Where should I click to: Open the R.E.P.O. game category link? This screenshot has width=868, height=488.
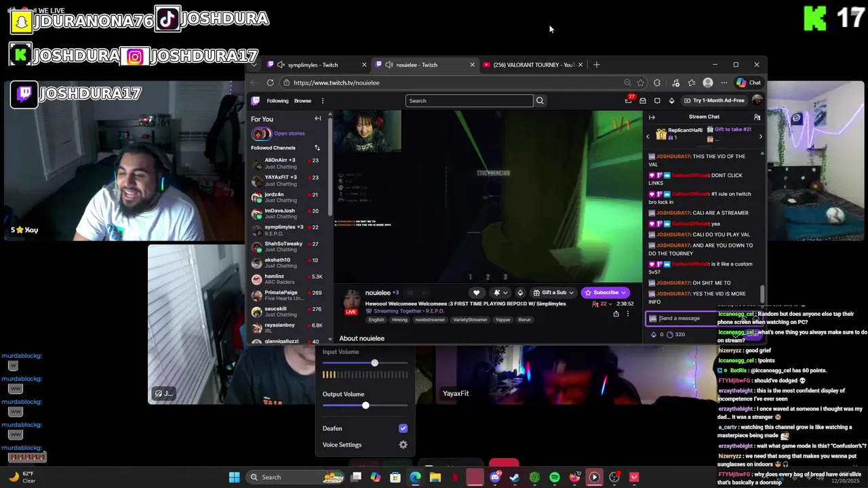[x=435, y=311]
